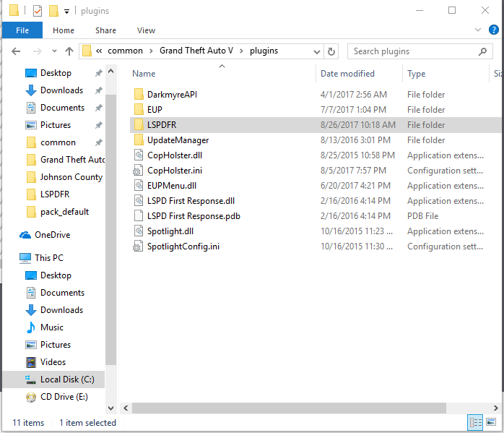Click horizontal scrollbar left arrow

click(x=126, y=408)
